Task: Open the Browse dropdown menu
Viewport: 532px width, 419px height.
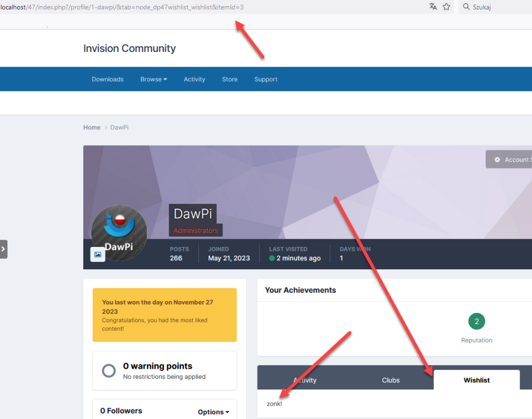Action: click(x=154, y=79)
